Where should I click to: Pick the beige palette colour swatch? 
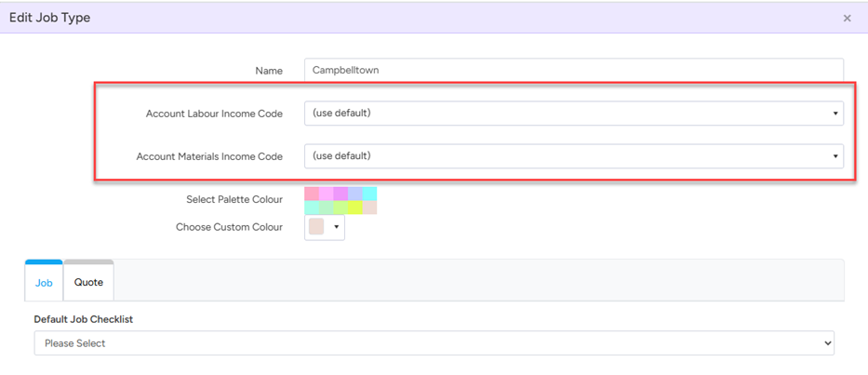tap(369, 208)
